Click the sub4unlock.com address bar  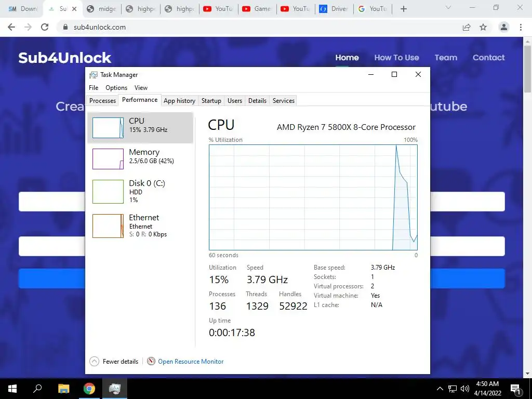click(258, 27)
